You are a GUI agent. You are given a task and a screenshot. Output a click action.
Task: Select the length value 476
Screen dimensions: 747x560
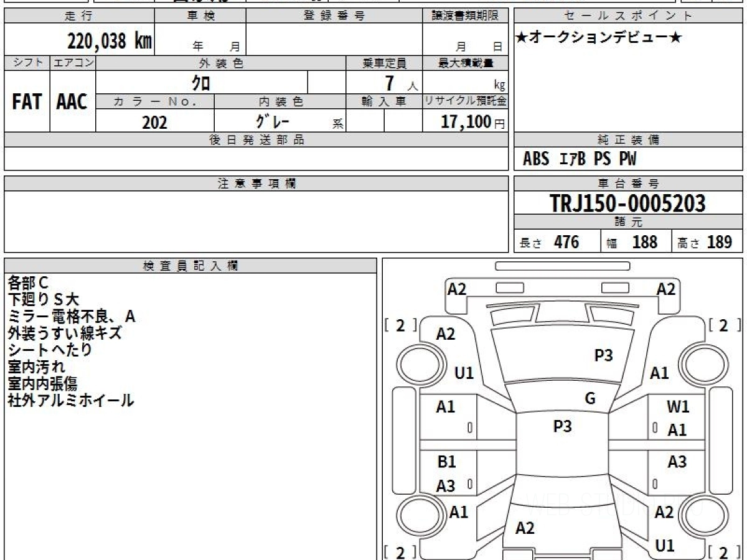click(566, 242)
